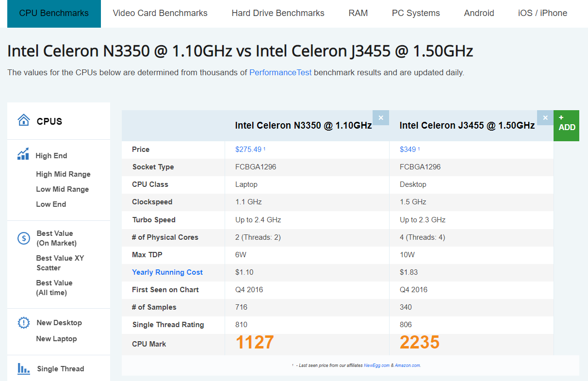This screenshot has height=381, width=588.
Task: Open the Single Thread chart
Action: 61,369
